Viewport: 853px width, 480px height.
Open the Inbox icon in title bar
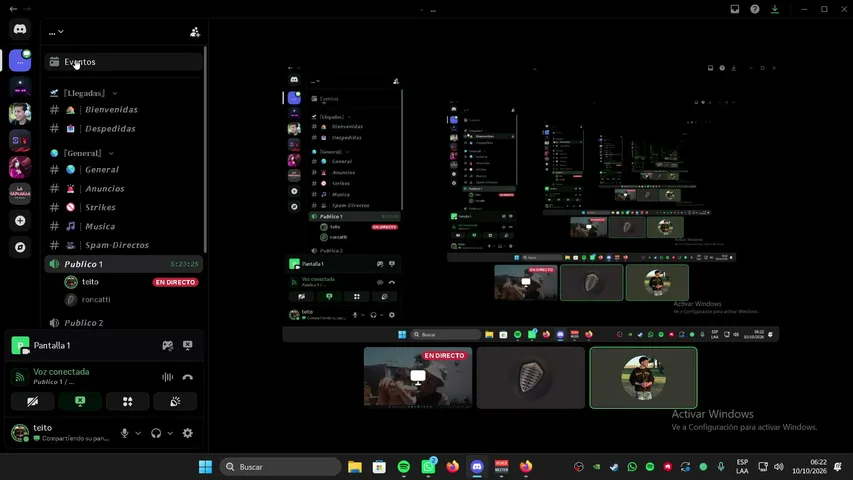click(x=735, y=9)
